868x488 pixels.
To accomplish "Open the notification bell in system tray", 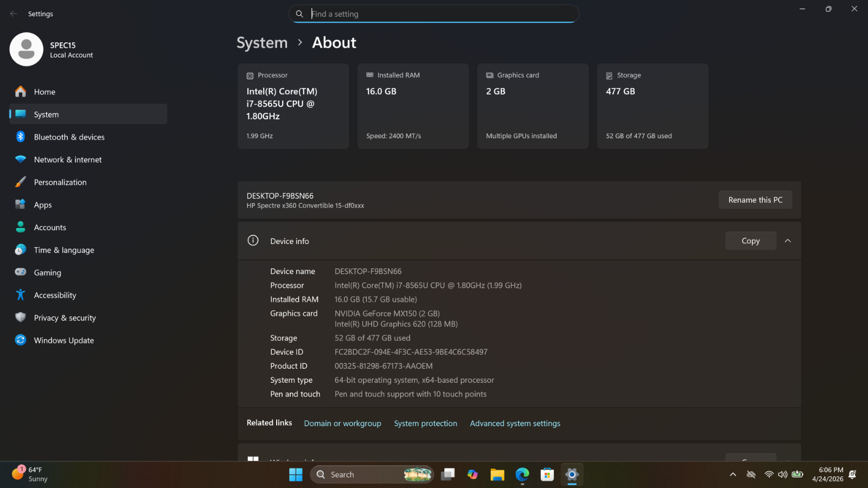I will (x=852, y=474).
